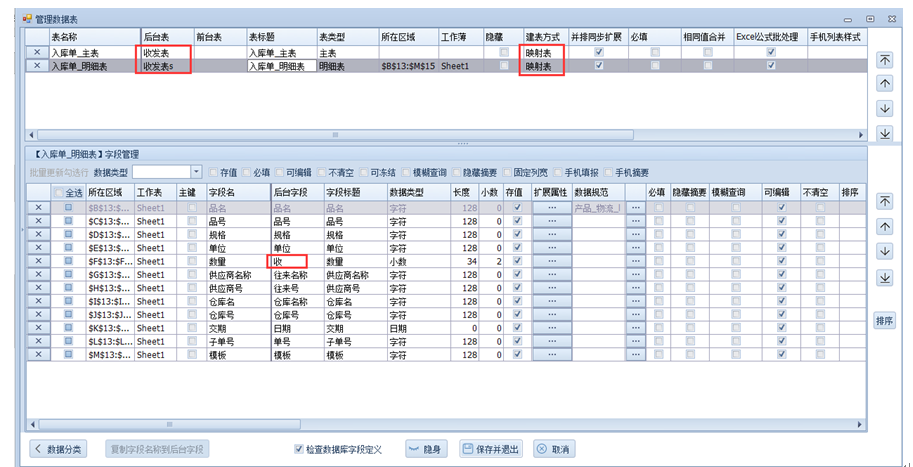Move table to bottom in upper list
The image size is (913, 467).
click(x=884, y=133)
